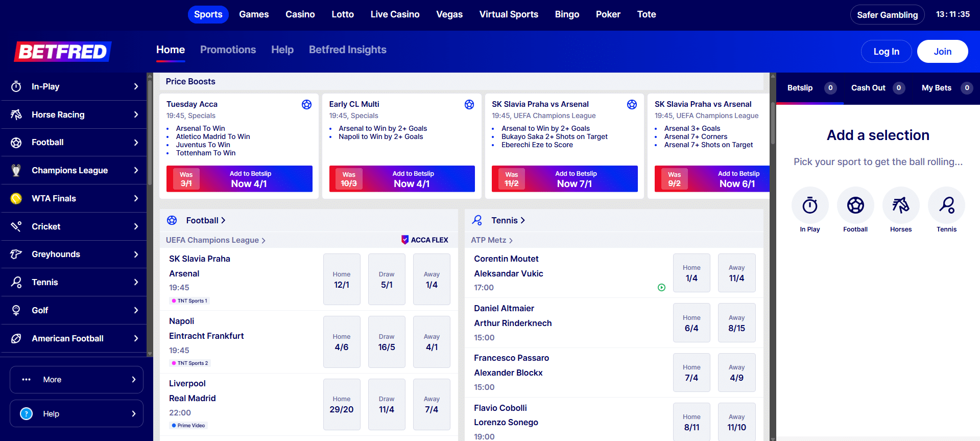Click the three-dots More icon
980x441 pixels.
(27, 380)
